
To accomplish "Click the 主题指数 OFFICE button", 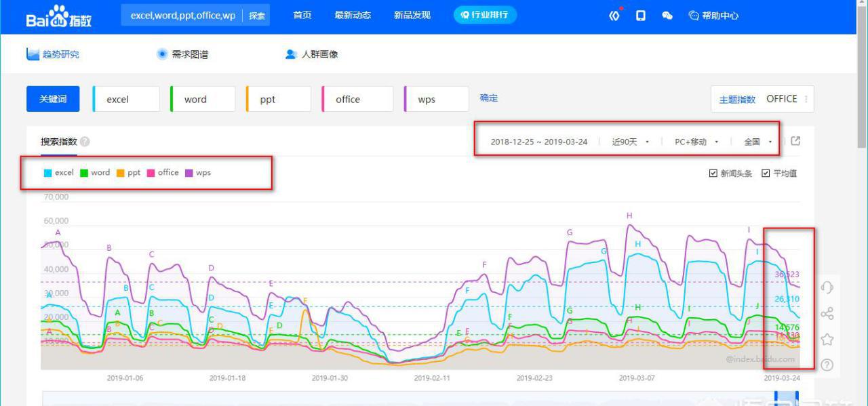I will (762, 99).
